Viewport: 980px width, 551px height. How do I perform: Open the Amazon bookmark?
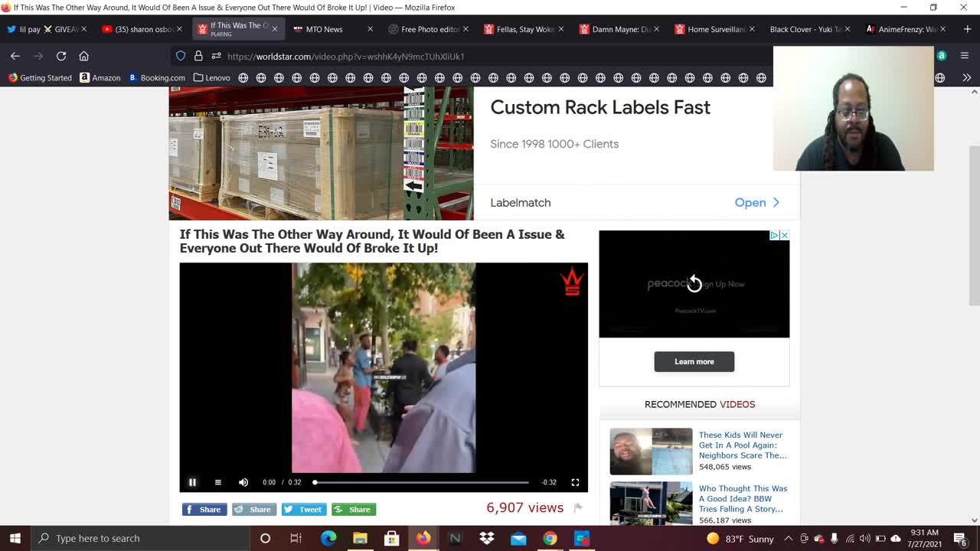tap(100, 77)
